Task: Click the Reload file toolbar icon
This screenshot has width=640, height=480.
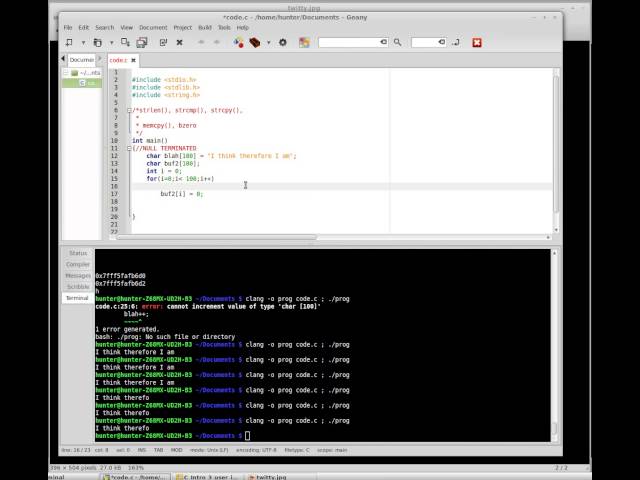Action: 163,42
